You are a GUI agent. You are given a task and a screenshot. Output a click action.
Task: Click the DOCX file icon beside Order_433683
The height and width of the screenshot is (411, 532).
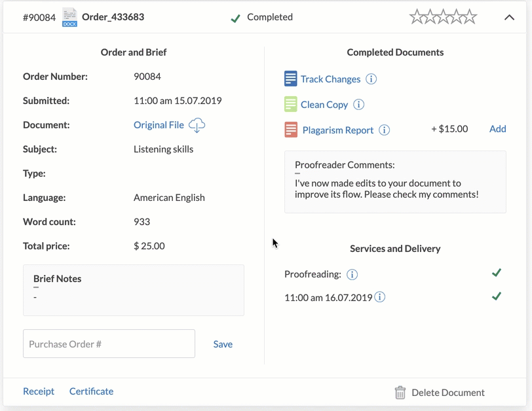69,17
